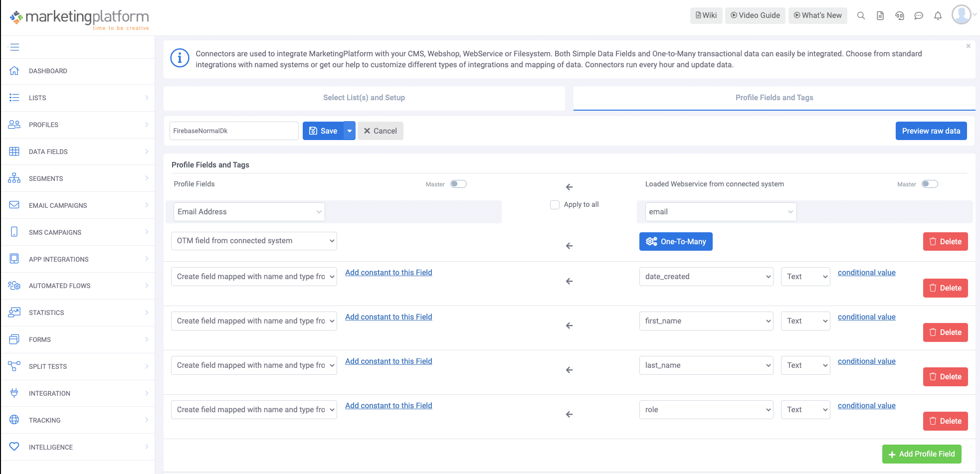Click the Intelligence heart icon
Image resolution: width=980 pixels, height=474 pixels.
[14, 447]
